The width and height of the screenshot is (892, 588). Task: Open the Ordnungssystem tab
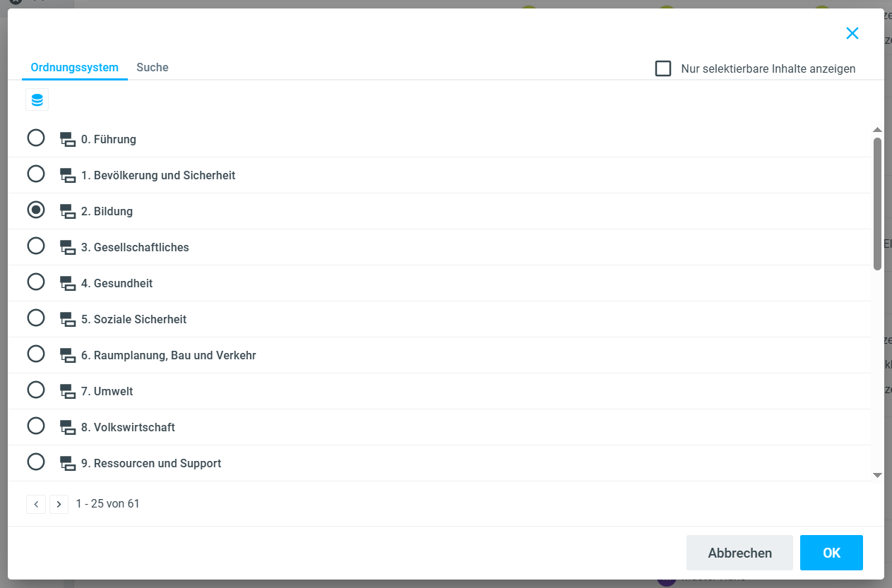75,68
